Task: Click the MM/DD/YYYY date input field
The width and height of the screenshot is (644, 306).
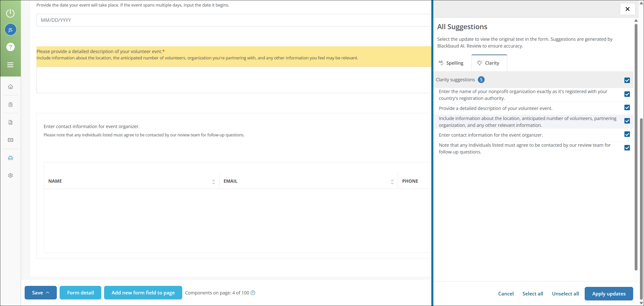Action: pos(234,20)
